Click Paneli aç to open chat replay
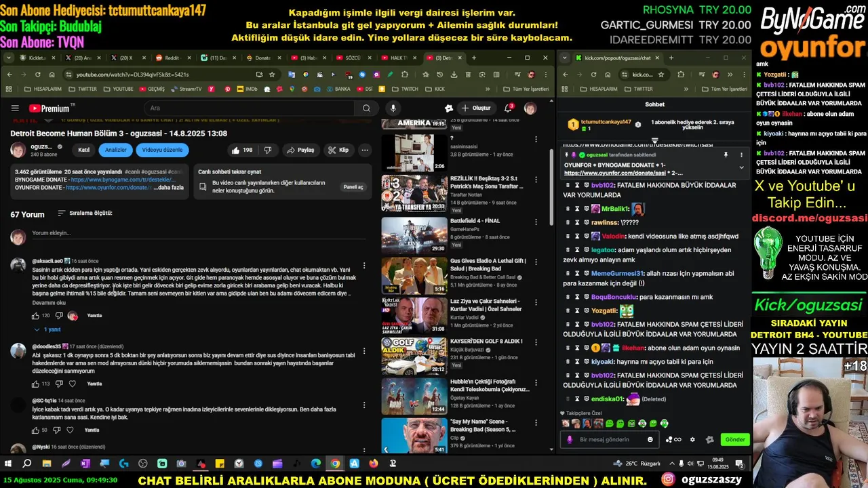 353,186
